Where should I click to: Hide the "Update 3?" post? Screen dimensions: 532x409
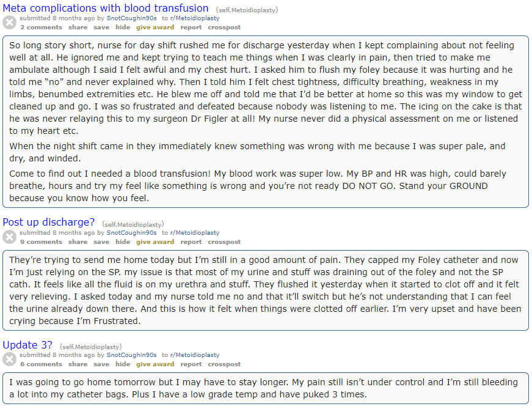[x=123, y=364]
